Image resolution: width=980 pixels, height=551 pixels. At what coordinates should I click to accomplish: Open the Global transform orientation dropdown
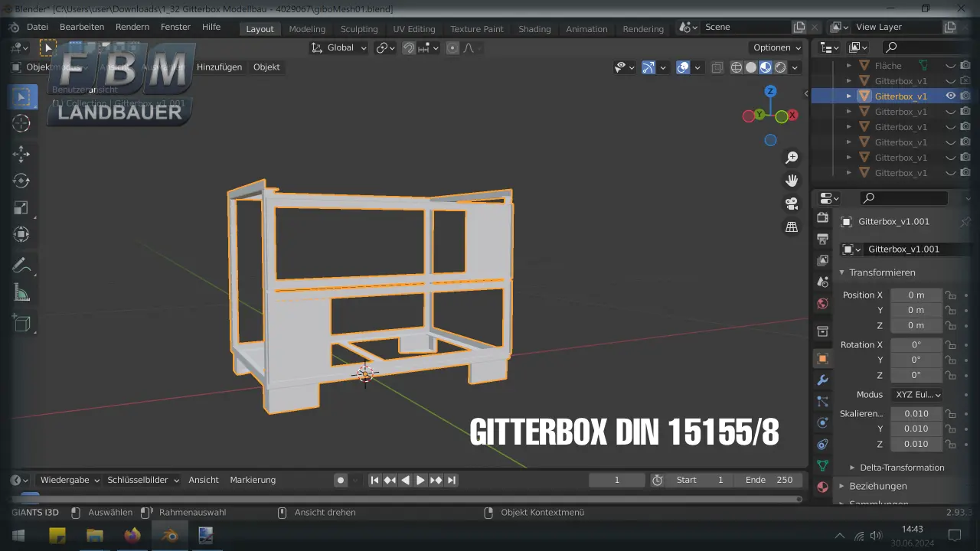click(x=339, y=47)
